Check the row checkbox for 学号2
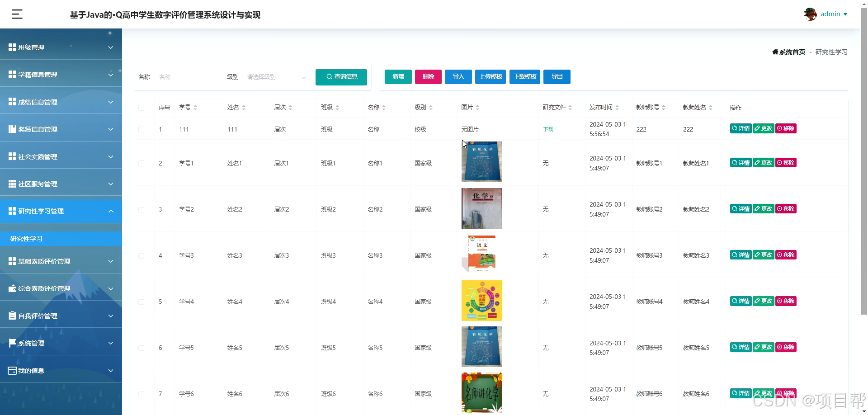Viewport: 868px width, 415px height. tap(142, 209)
